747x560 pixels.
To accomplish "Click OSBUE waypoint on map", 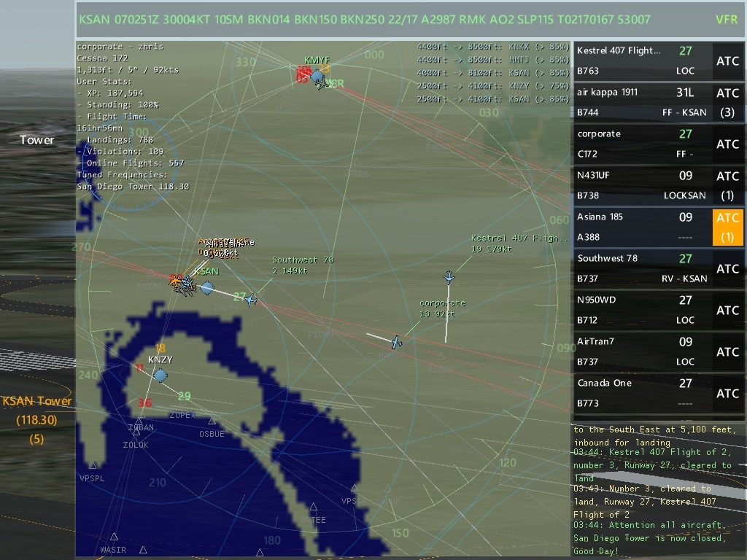I will click(212, 434).
